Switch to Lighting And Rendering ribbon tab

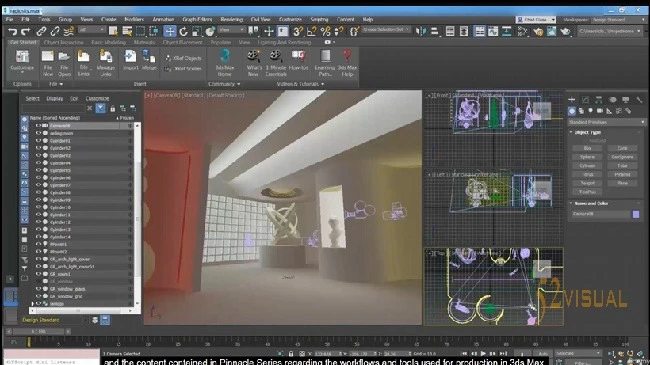coord(284,42)
